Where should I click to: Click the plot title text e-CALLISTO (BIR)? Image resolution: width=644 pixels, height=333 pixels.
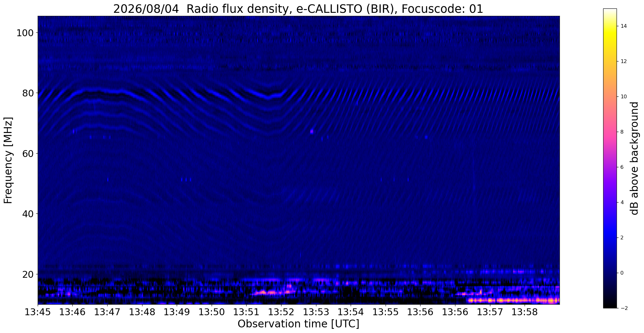[347, 9]
